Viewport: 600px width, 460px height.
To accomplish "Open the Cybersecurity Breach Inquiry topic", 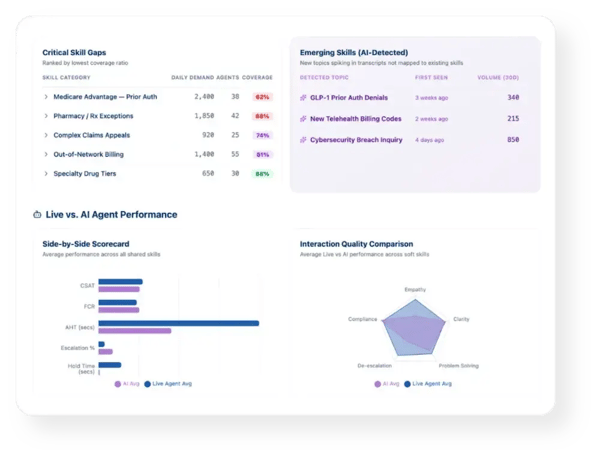I will [356, 140].
